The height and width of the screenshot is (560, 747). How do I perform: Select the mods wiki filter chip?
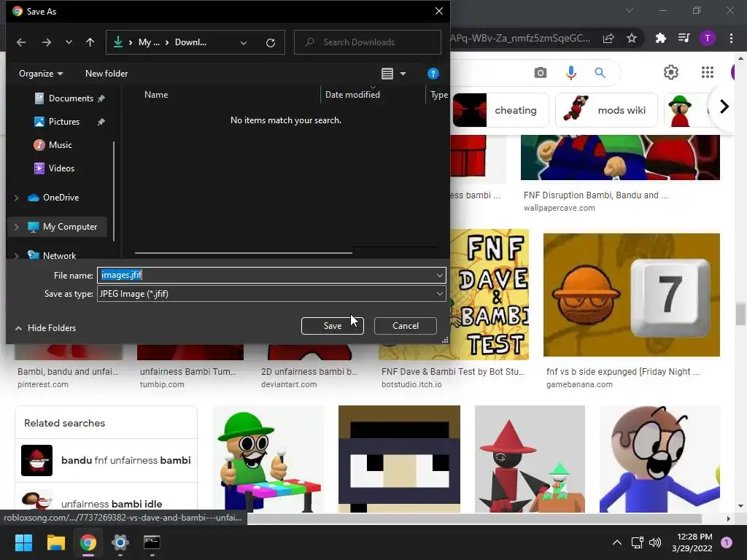606,111
